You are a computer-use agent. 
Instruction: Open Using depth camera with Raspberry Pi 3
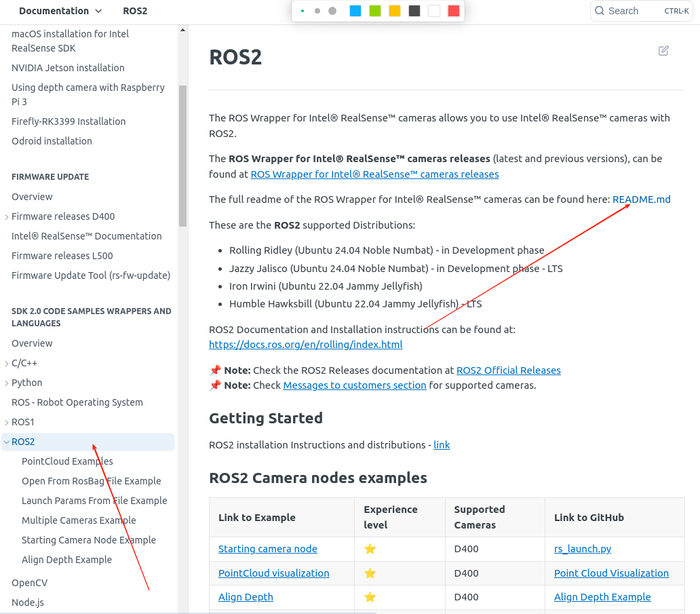pyautogui.click(x=88, y=95)
